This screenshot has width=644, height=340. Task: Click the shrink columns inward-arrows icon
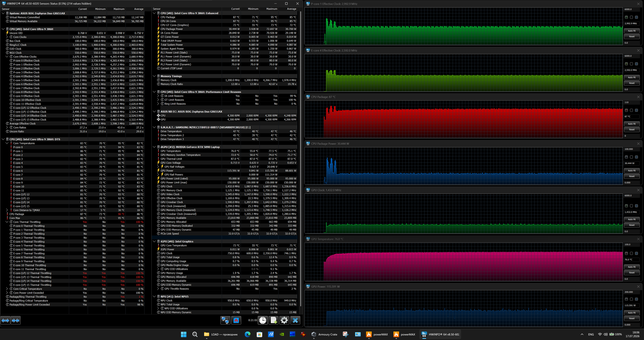point(15,320)
